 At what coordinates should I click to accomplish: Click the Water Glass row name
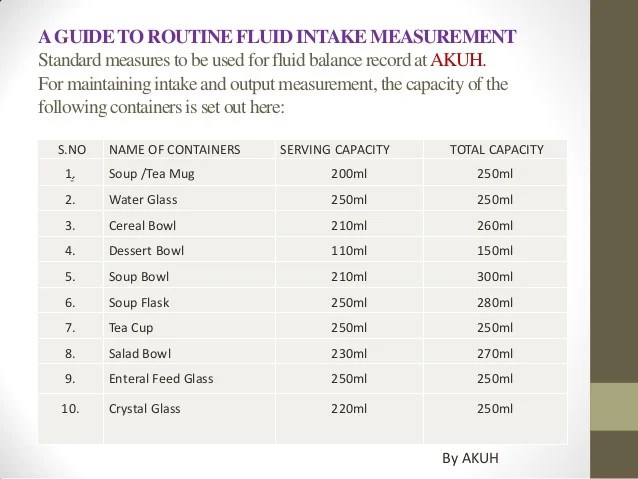point(143,200)
